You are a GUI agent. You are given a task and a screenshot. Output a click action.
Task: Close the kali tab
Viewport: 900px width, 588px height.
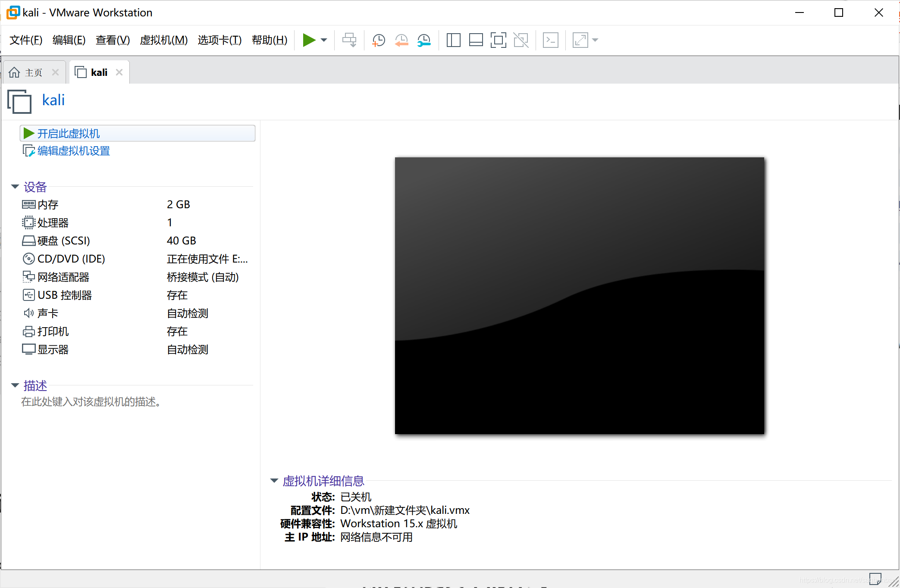point(119,72)
